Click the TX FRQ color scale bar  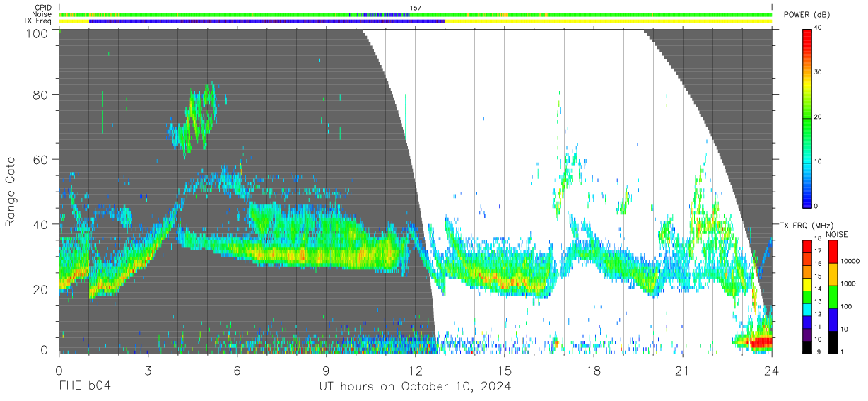point(807,297)
